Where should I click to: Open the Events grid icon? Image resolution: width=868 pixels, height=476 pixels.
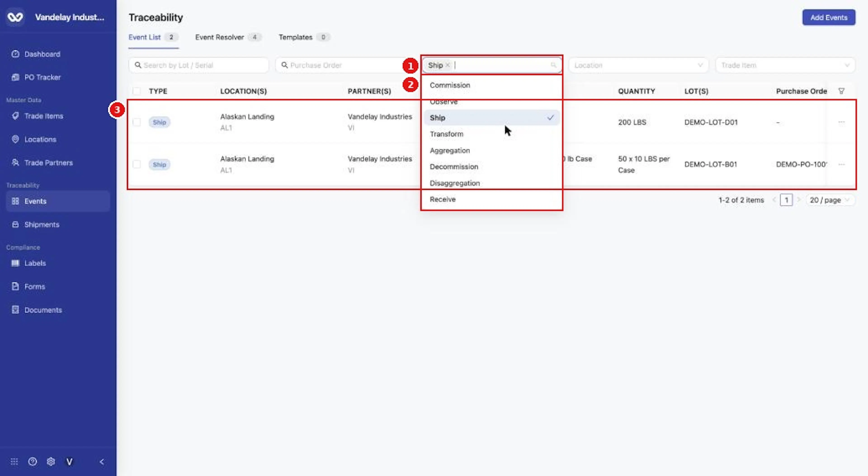pyautogui.click(x=15, y=201)
